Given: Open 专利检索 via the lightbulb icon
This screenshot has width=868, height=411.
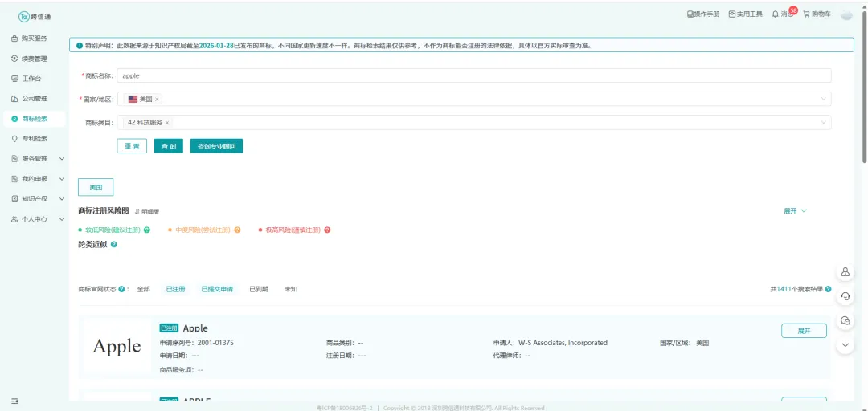Looking at the screenshot, I should (14, 139).
